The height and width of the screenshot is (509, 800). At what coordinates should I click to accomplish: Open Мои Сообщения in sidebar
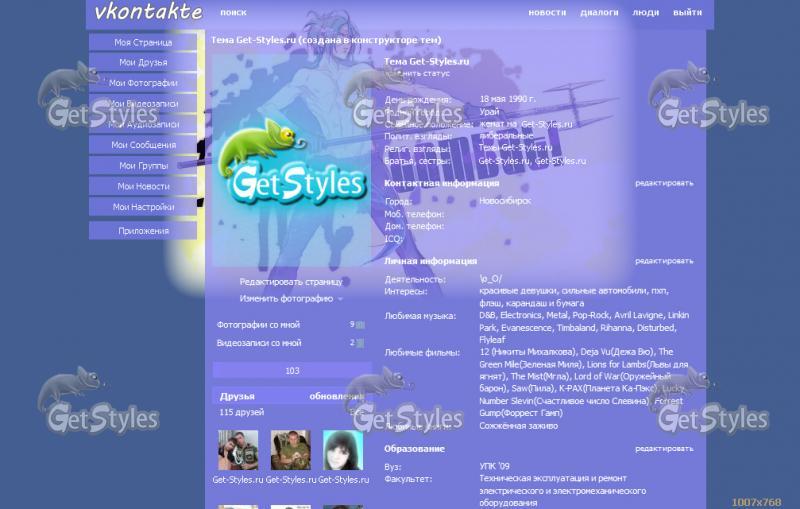[x=143, y=145]
